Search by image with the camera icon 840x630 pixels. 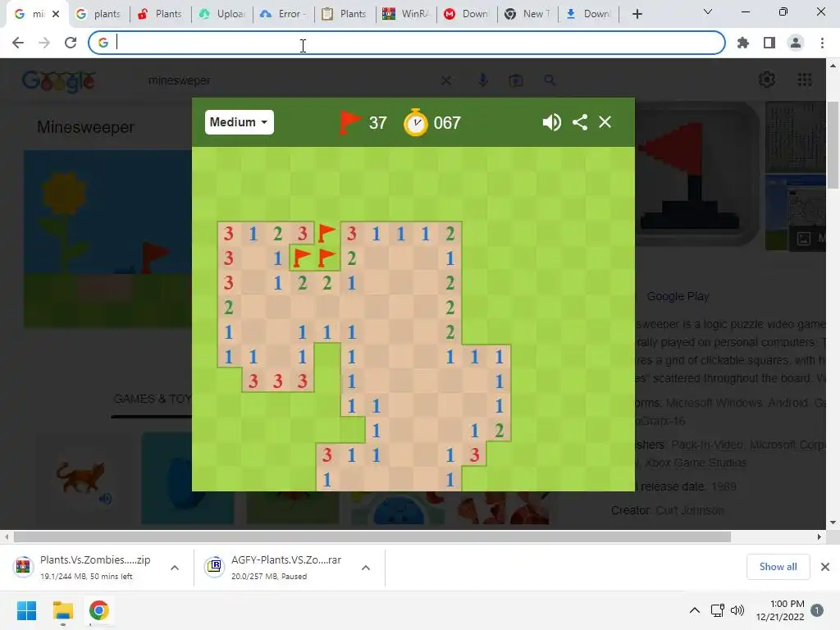(x=516, y=80)
